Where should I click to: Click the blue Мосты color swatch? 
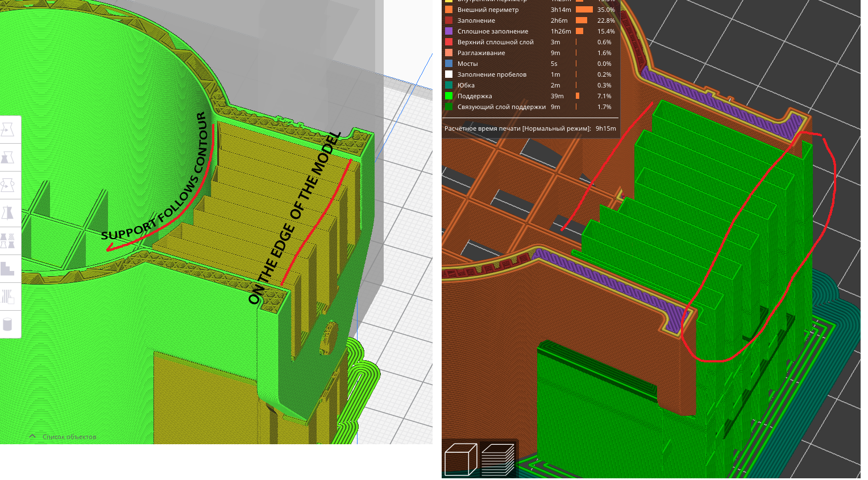pyautogui.click(x=448, y=64)
